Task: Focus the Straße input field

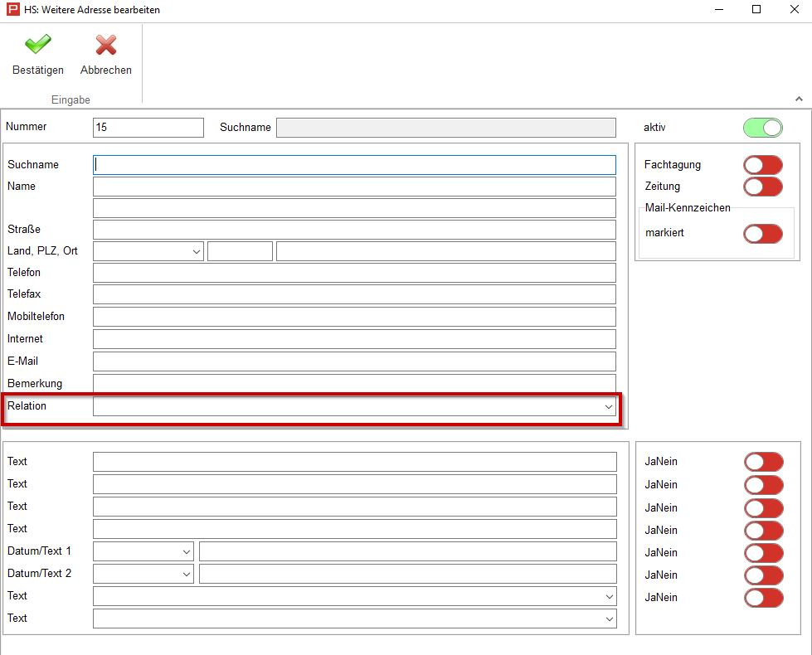Action: [x=354, y=230]
